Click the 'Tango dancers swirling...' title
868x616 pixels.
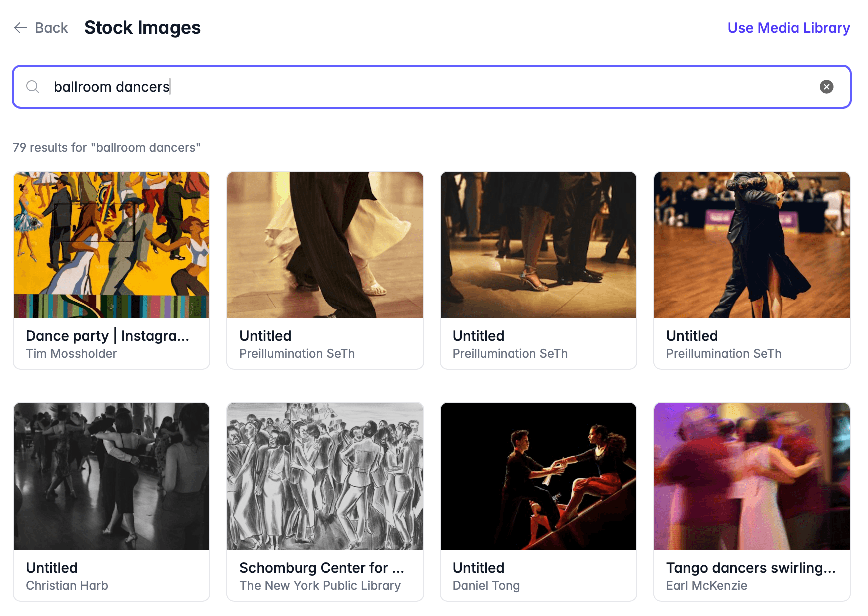click(750, 568)
